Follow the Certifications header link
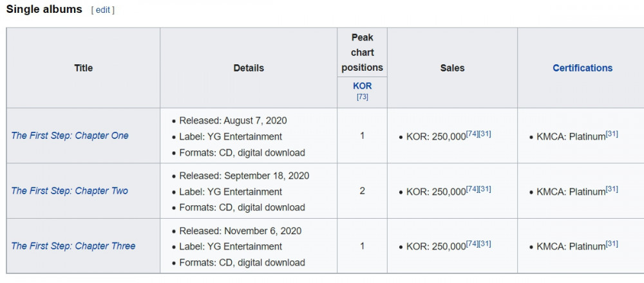 pos(582,68)
